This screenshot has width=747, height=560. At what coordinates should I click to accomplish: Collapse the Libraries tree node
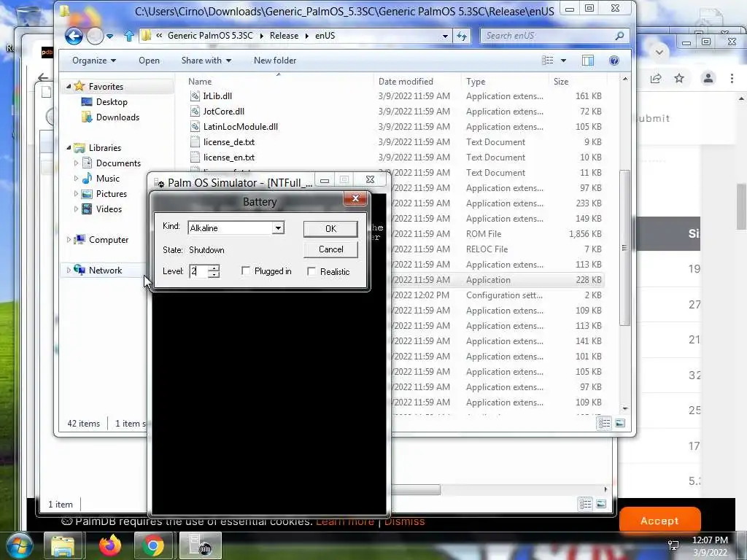tap(69, 147)
